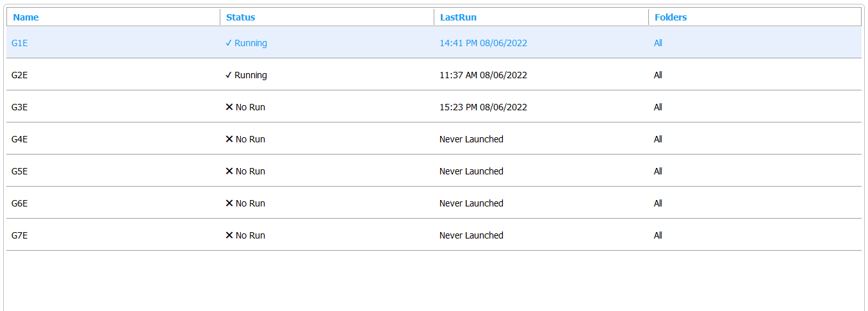Click the Folders column header

671,17
